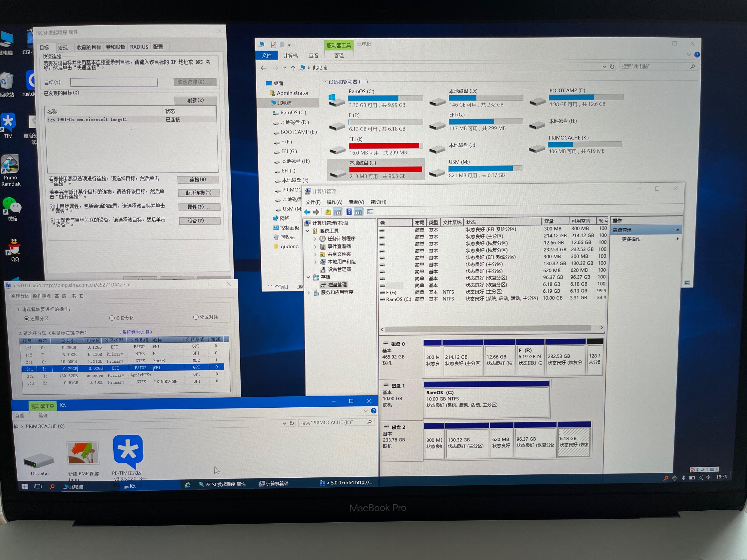Open the 操作(A) menu in Computer Management

click(334, 202)
